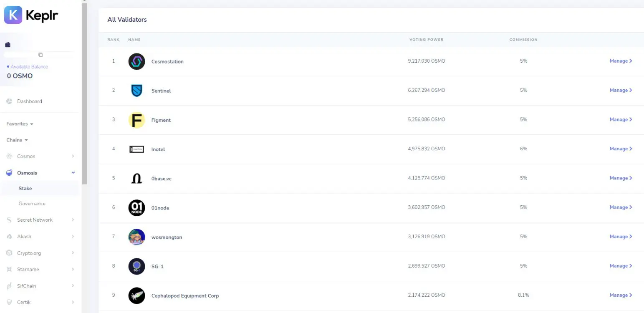Select Akash in the chains list
This screenshot has width=644, height=313.
click(x=24, y=237)
